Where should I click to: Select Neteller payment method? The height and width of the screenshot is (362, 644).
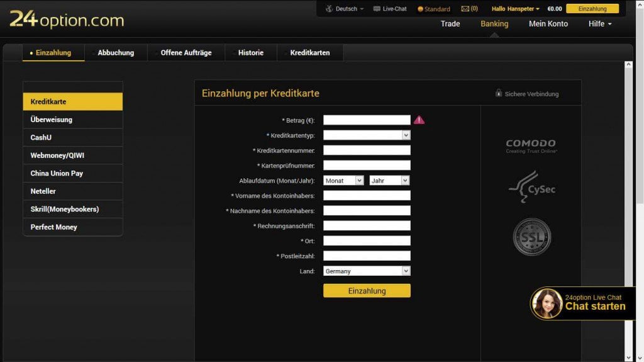tap(73, 191)
